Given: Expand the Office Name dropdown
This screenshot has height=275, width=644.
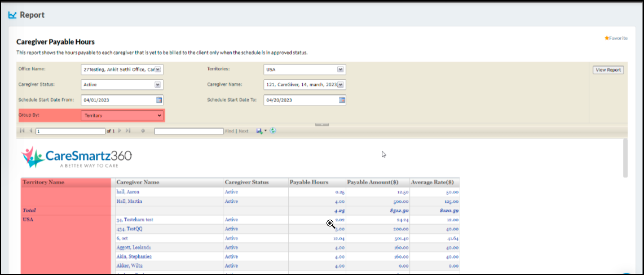Looking at the screenshot, I should point(158,69).
